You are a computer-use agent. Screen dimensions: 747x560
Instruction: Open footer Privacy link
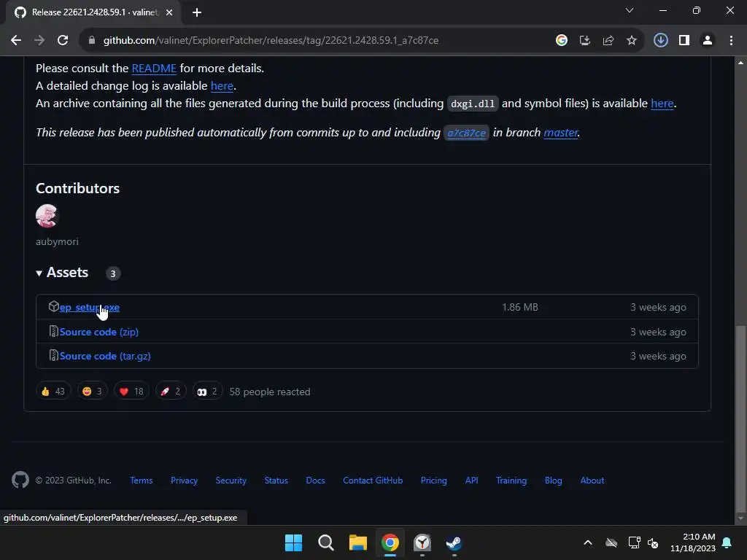(184, 481)
